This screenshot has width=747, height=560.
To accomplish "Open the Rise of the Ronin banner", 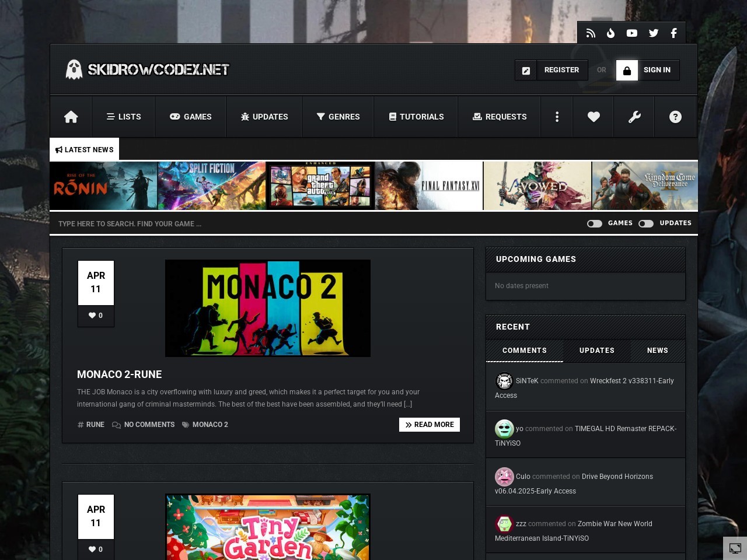I will 103,186.
